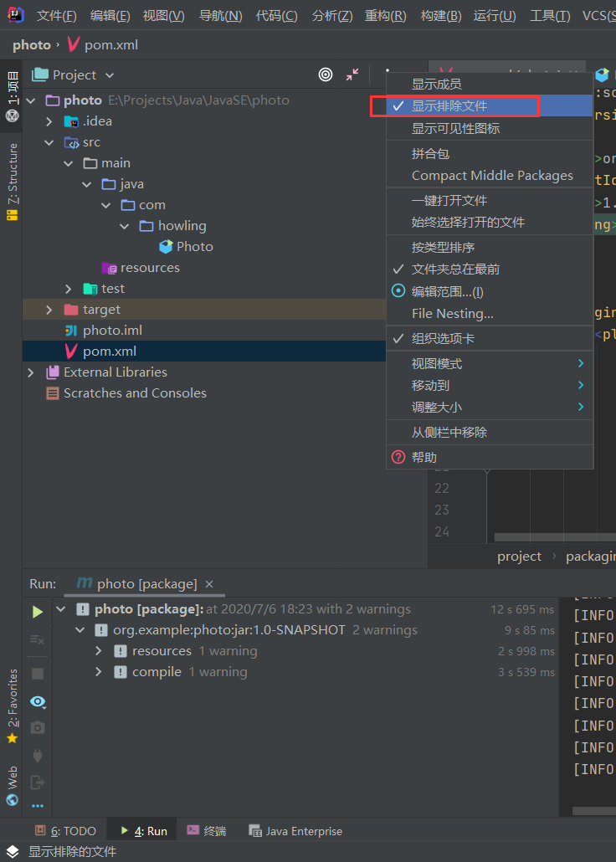This screenshot has width=616, height=862.
Task: Click the green Run play icon
Action: (38, 612)
